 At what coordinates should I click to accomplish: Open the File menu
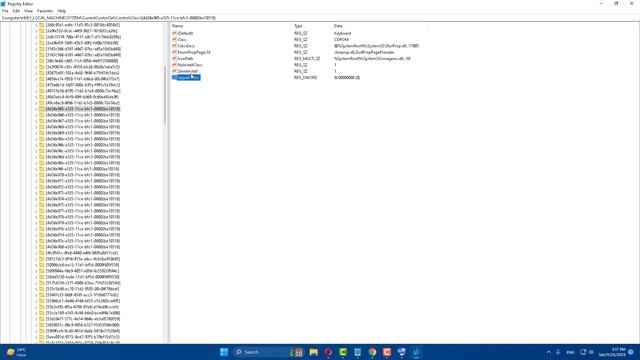pyautogui.click(x=5, y=11)
